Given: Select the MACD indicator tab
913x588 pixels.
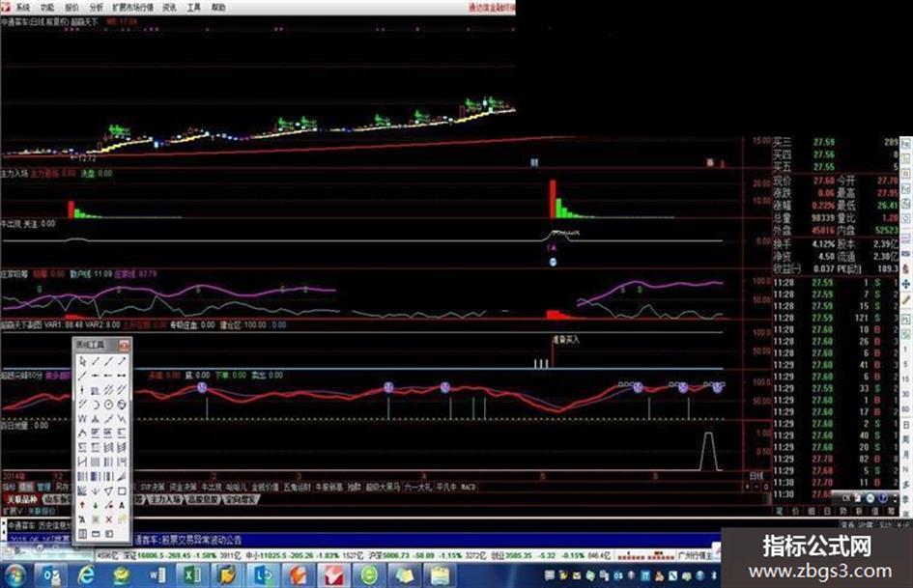Looking at the screenshot, I should coord(468,487).
